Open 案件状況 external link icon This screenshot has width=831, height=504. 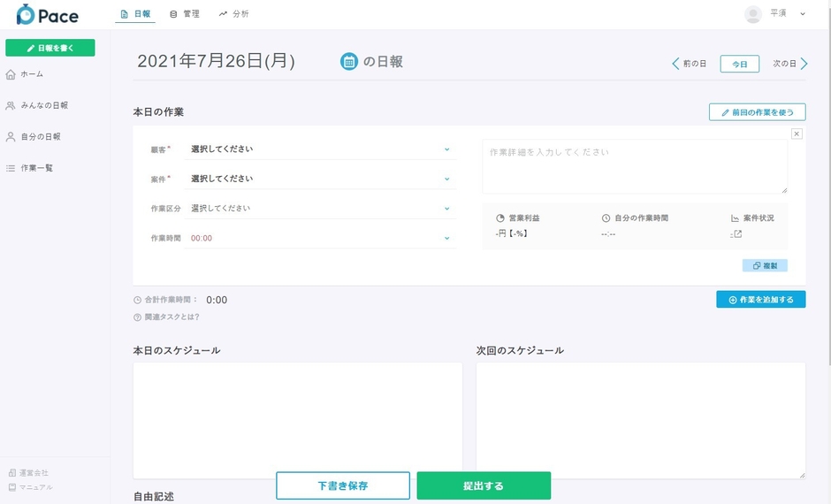[x=736, y=233]
